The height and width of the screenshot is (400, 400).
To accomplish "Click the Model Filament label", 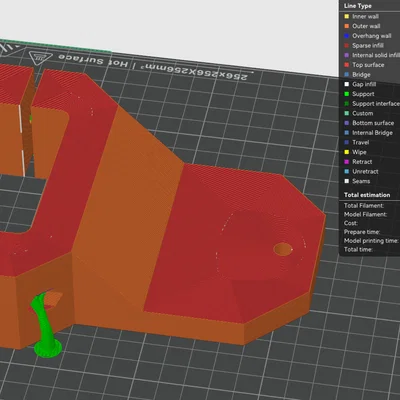I will (365, 214).
